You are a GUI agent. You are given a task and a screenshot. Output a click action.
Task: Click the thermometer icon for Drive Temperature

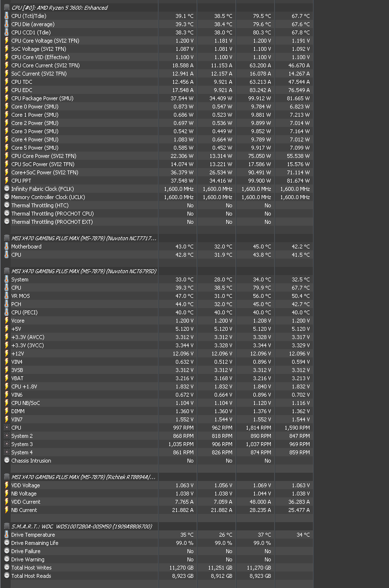coord(7,535)
